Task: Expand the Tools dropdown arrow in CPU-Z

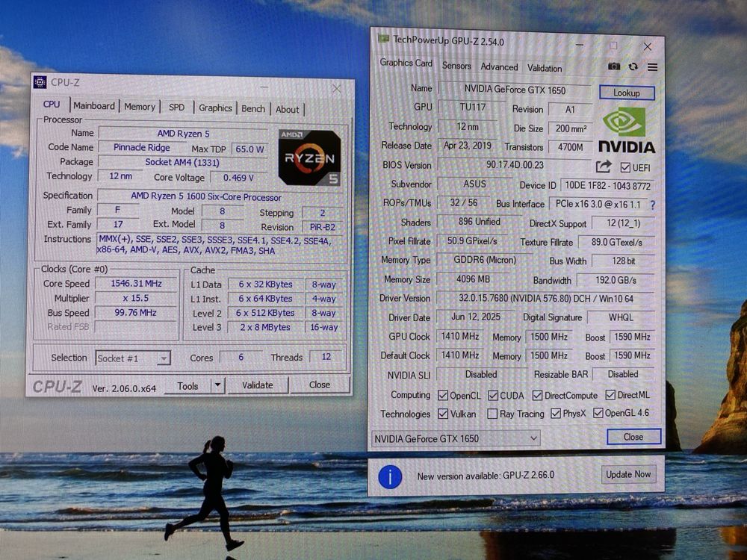Action: pos(217,385)
